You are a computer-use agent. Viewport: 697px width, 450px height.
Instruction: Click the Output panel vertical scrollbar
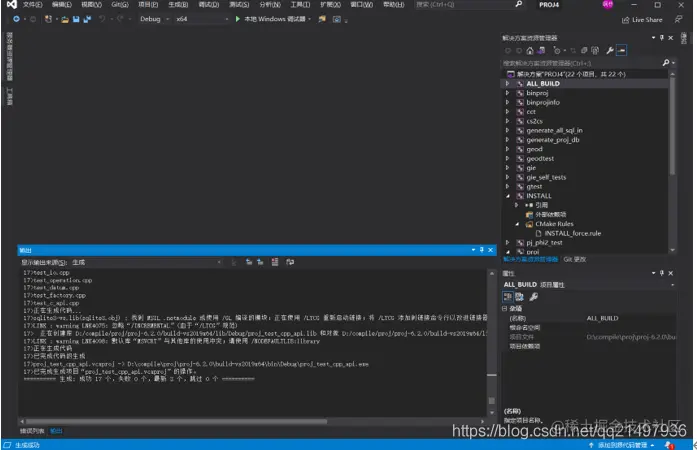click(492, 341)
